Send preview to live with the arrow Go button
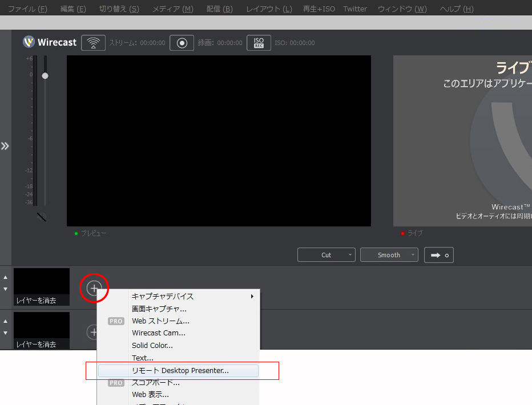This screenshot has width=532, height=405. click(x=439, y=255)
